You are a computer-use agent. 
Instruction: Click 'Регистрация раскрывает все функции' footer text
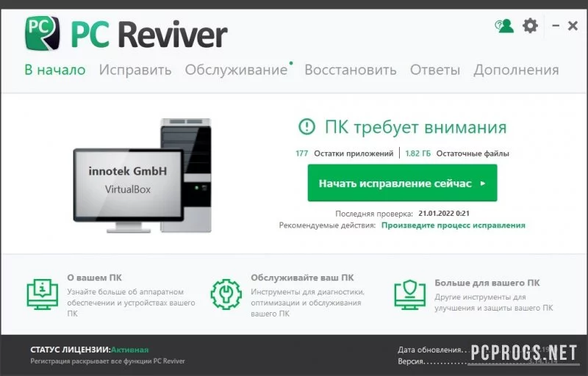pos(107,361)
